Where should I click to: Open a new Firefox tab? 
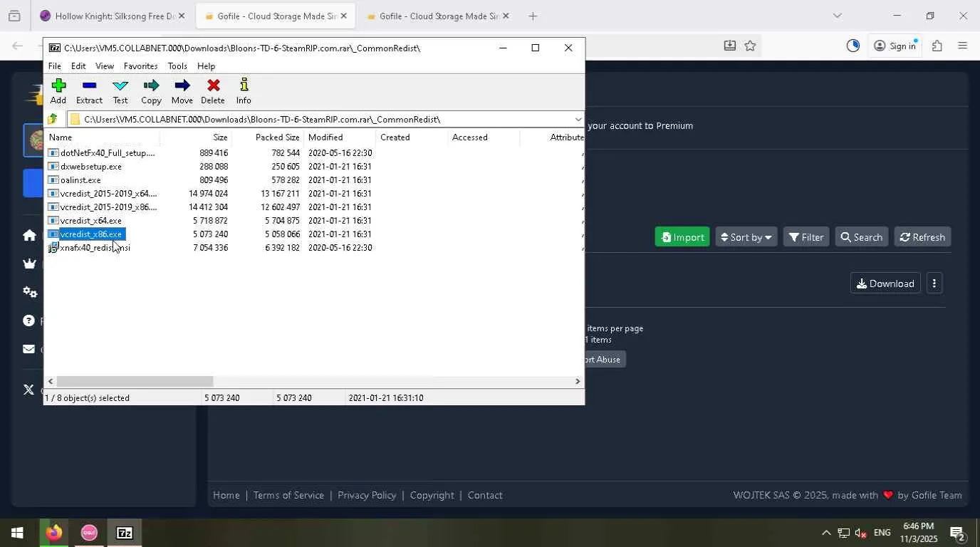[x=533, y=16]
